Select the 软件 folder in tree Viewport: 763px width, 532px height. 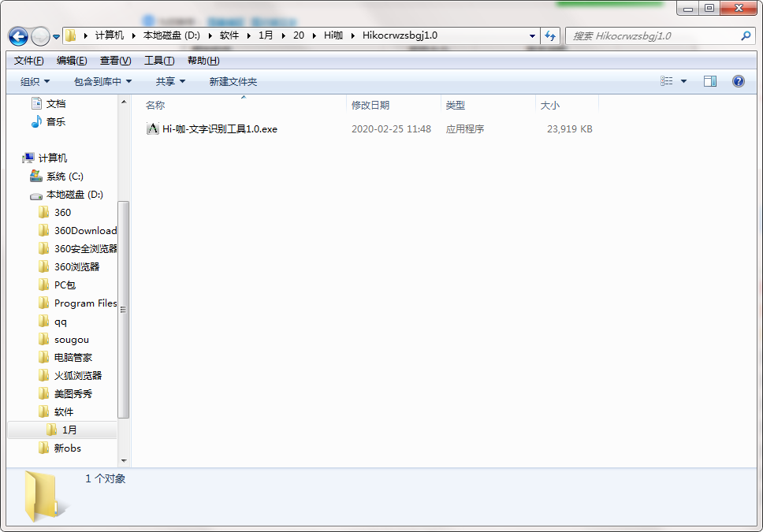pos(64,411)
